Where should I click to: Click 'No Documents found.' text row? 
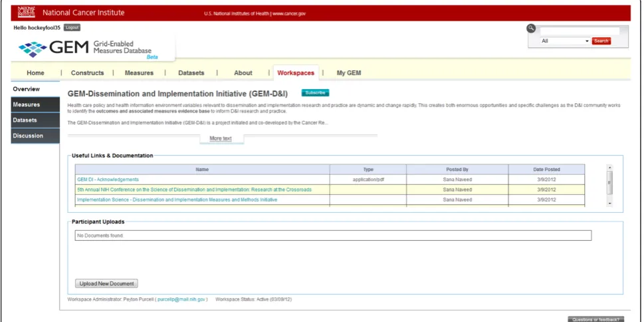333,236
